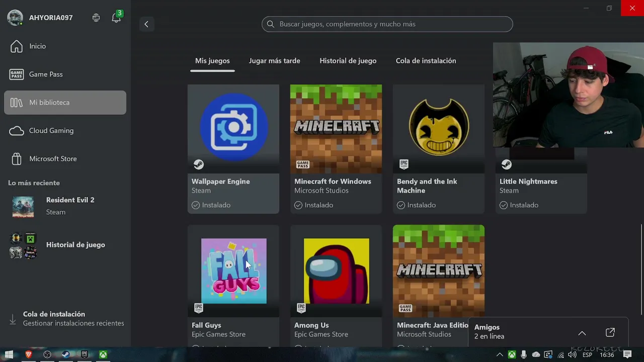The height and width of the screenshot is (362, 644).
Task: Open Historial de juego in sidebar
Action: coord(65,245)
